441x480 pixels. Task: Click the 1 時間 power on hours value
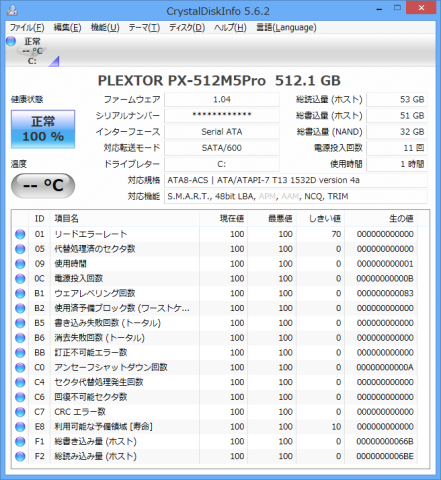(x=397, y=164)
